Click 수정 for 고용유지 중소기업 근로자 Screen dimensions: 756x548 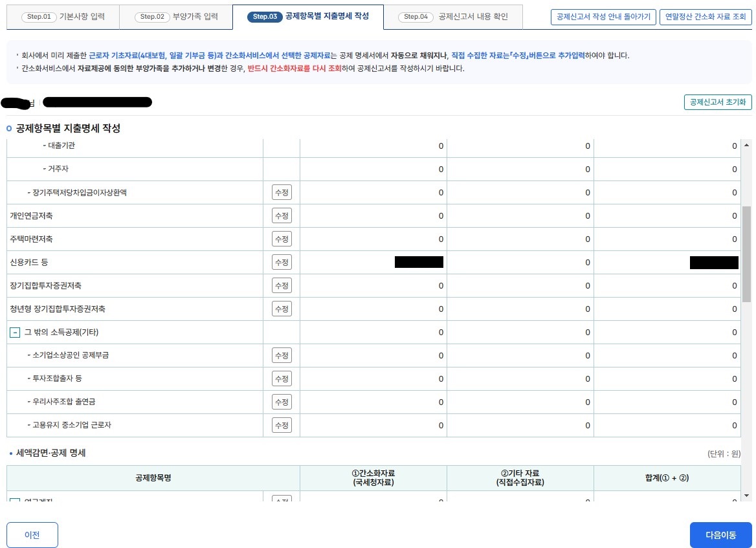coord(282,425)
